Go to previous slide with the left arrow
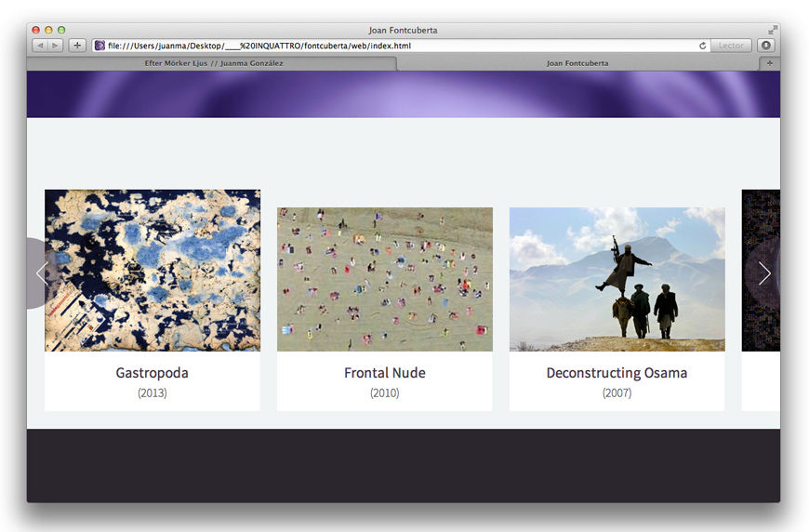 click(42, 273)
